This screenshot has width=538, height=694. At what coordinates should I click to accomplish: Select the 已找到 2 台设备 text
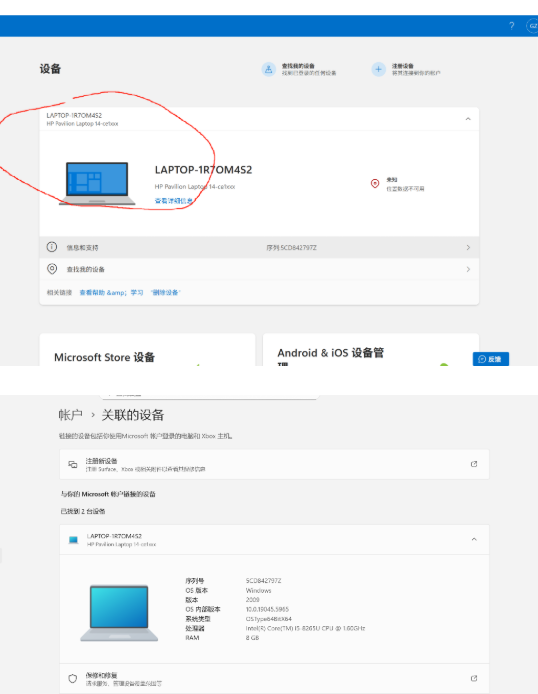[83, 511]
